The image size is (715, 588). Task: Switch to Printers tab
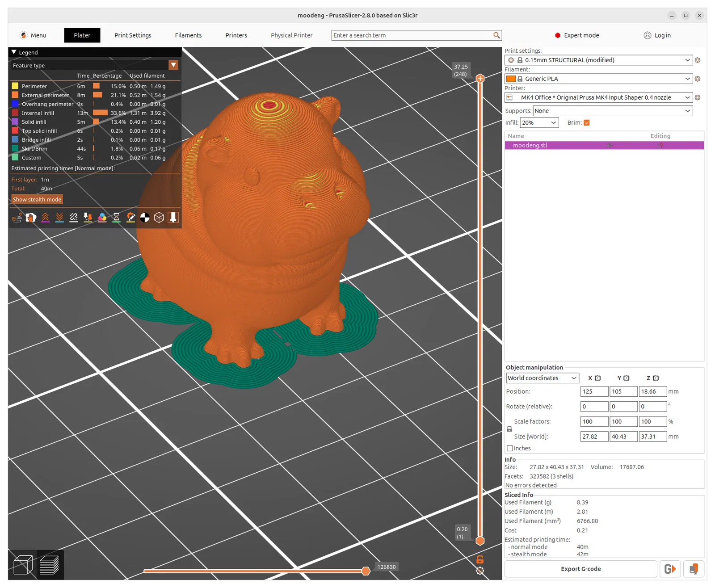[236, 35]
